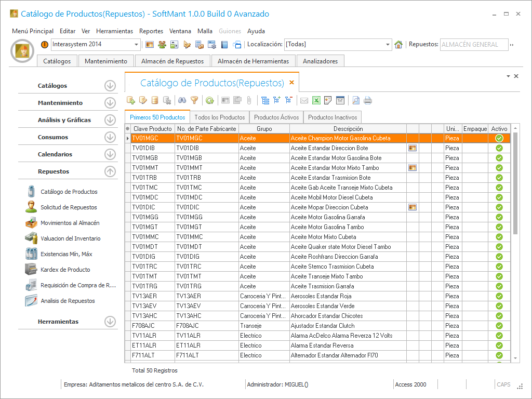Open Solicitud de Repuestos link

pos(69,207)
